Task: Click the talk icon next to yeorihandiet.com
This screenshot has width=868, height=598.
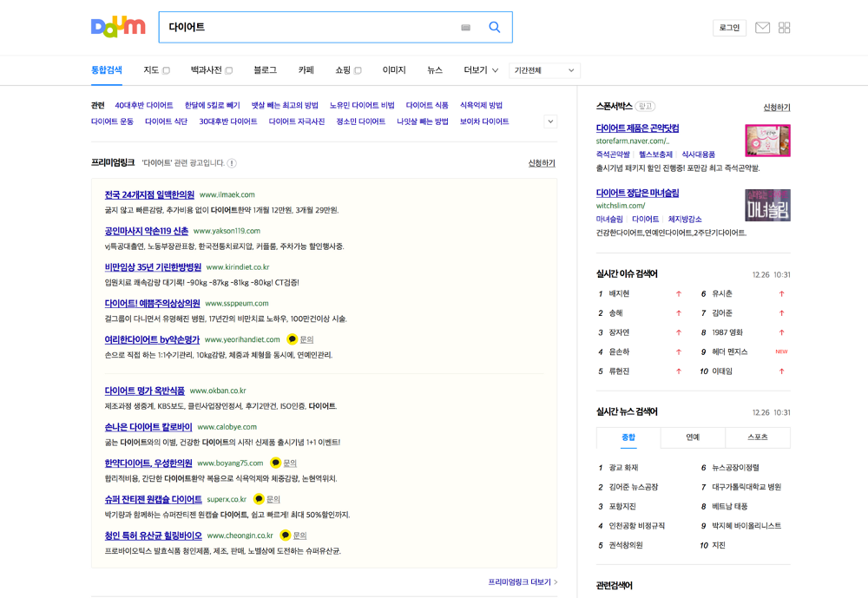Action: pyautogui.click(x=293, y=339)
